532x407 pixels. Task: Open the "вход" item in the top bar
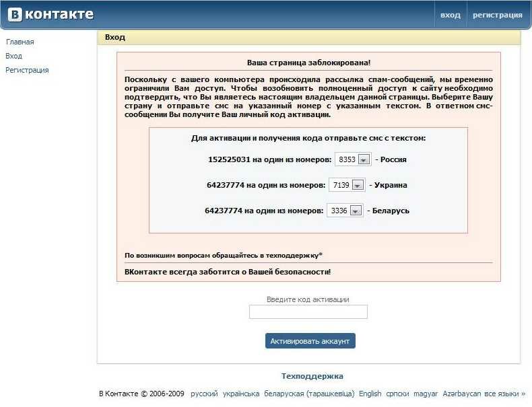[x=450, y=15]
